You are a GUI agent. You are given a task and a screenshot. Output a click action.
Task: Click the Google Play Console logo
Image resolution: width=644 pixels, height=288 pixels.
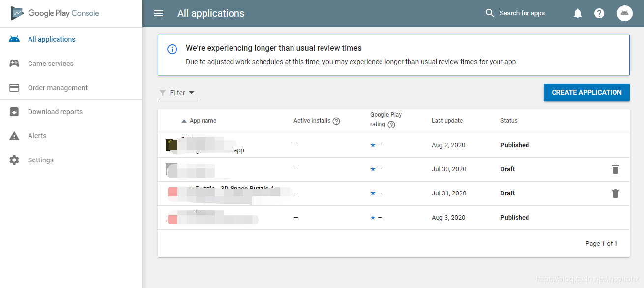55,13
